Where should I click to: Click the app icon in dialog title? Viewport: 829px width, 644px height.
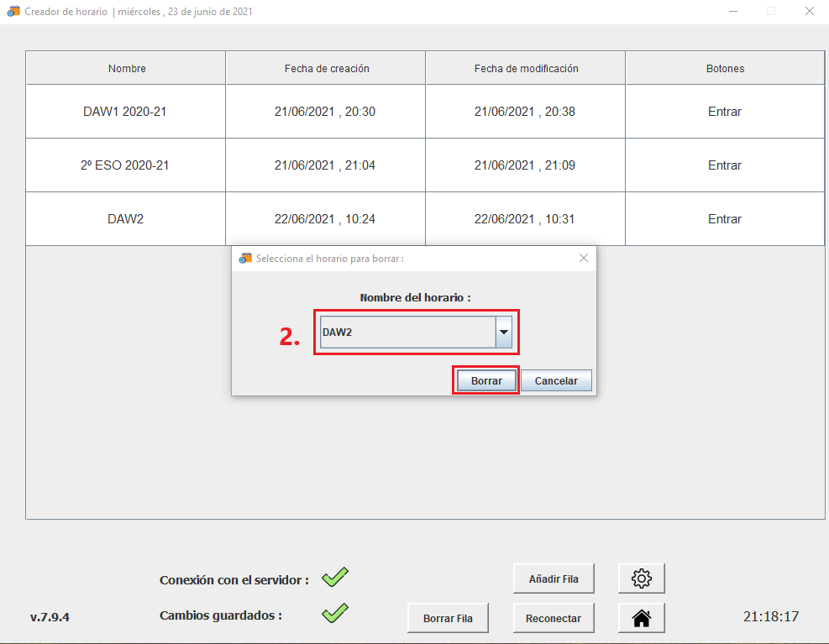click(245, 259)
